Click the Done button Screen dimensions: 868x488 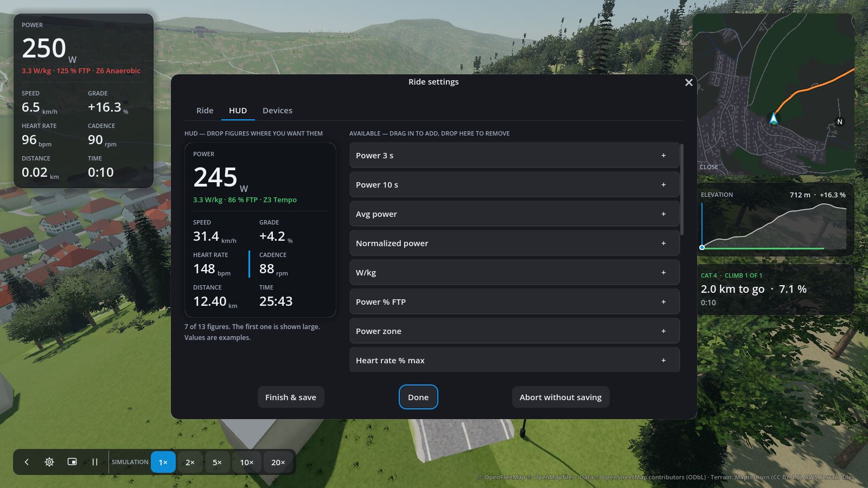click(418, 397)
